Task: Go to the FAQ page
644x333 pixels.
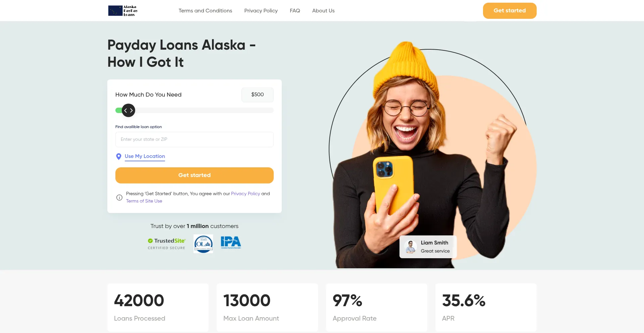Action: tap(295, 11)
